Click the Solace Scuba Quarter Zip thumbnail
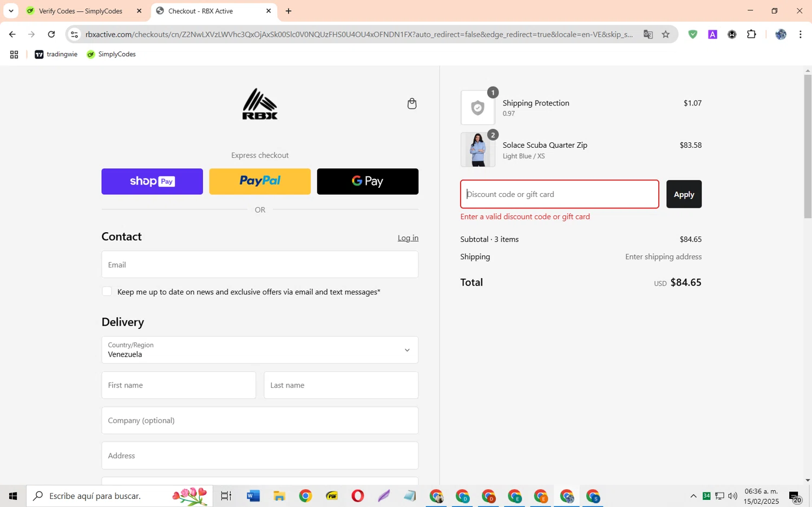 (478, 150)
